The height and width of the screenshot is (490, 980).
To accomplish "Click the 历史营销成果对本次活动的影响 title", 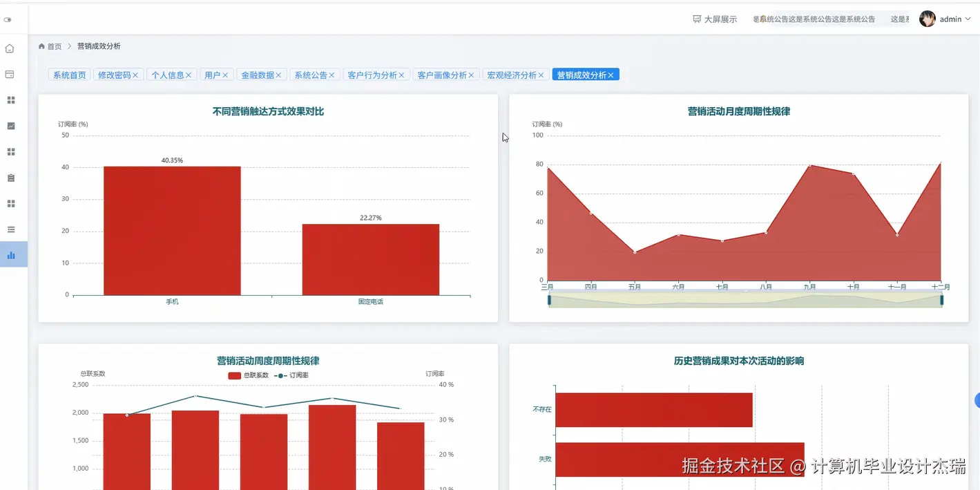I will [x=739, y=361].
